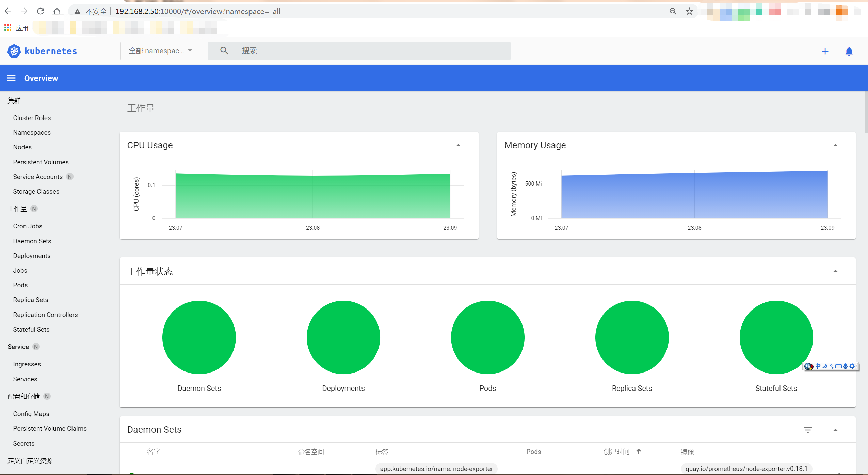Collapse the CPU Usage card
This screenshot has height=475, width=868.
pyautogui.click(x=458, y=145)
